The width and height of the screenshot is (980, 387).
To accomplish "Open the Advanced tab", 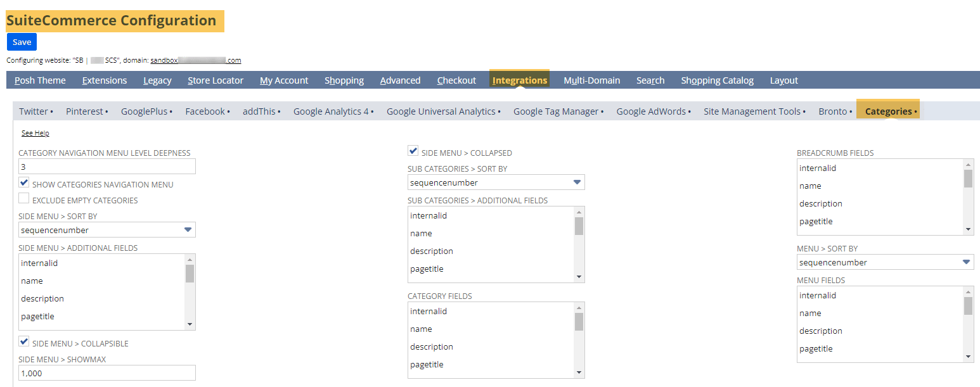I will (x=400, y=80).
